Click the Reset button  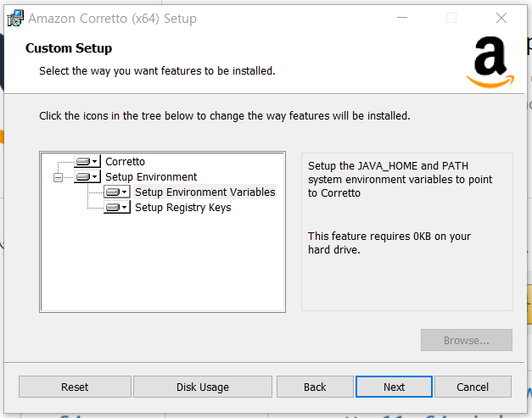[75, 387]
